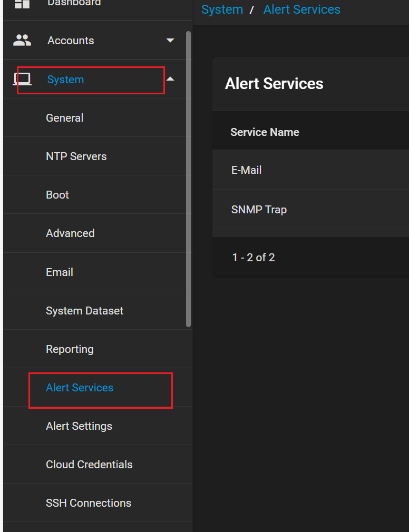The height and width of the screenshot is (532, 409).
Task: Go to Cloud Credentials
Action: pos(89,465)
